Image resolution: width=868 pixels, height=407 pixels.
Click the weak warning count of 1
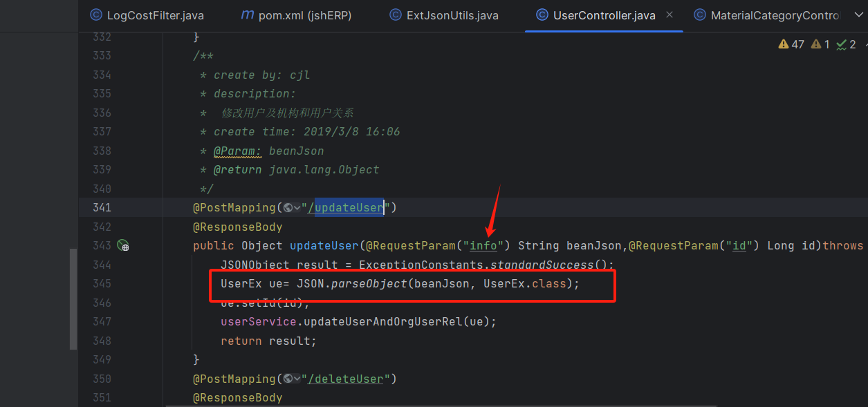click(820, 44)
